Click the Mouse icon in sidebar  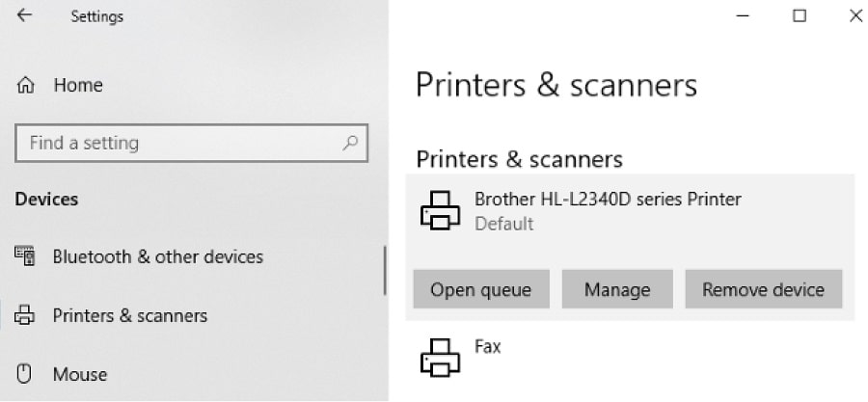24,374
